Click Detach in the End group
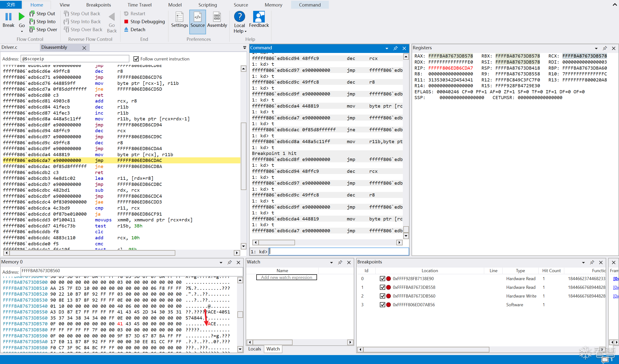Screen dimensions: 619x364 pos(135,29)
